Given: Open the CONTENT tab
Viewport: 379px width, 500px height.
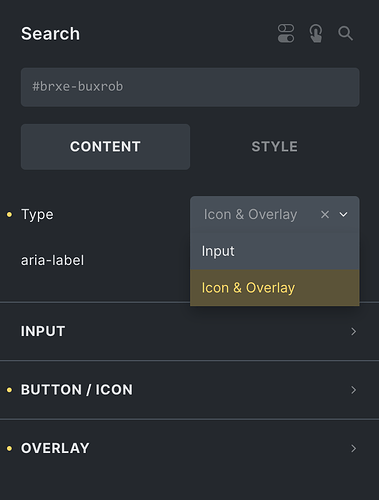Looking at the screenshot, I should (x=105, y=147).
